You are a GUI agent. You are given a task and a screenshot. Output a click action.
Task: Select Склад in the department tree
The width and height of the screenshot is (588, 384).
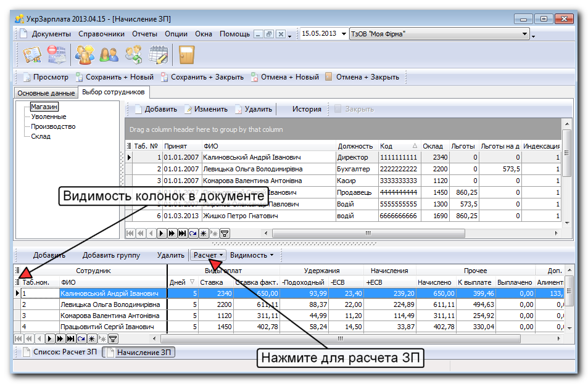click(41, 136)
